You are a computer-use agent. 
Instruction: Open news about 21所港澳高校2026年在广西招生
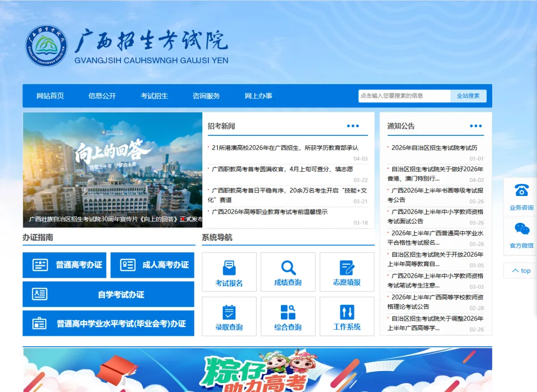pos(285,148)
